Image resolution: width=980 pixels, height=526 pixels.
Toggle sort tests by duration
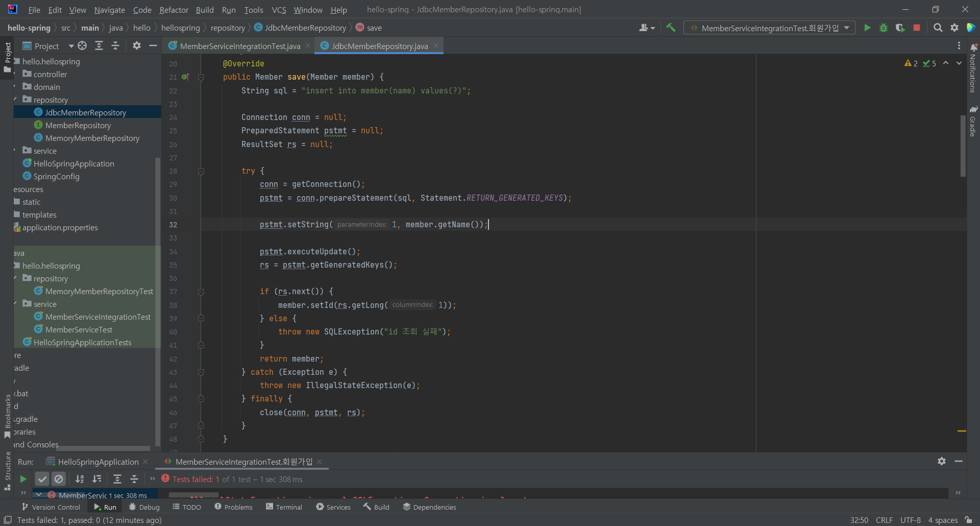pos(96,479)
